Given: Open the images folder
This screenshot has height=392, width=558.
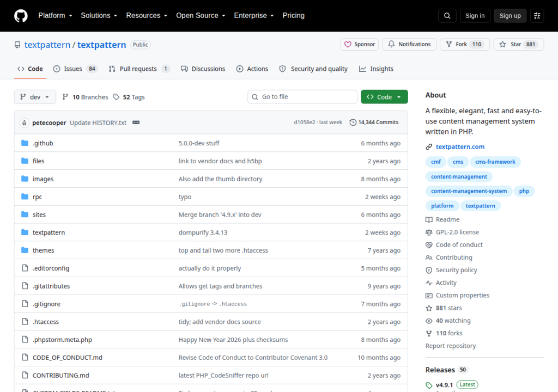Looking at the screenshot, I should coord(43,179).
